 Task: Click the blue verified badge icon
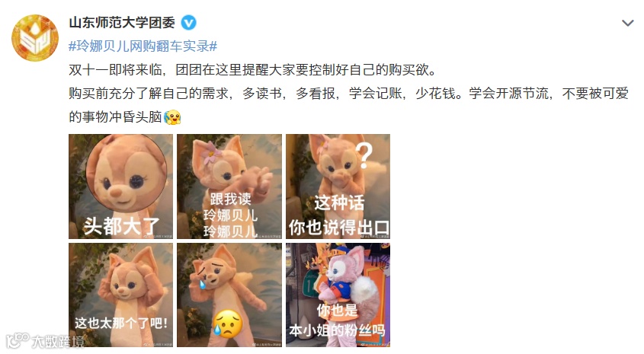189,23
